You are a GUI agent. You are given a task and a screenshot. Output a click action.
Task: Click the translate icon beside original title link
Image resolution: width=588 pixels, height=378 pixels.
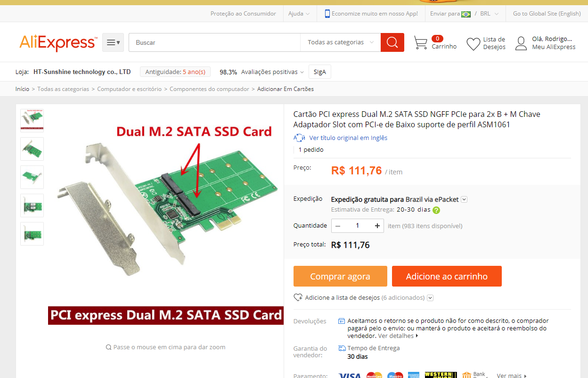(299, 138)
